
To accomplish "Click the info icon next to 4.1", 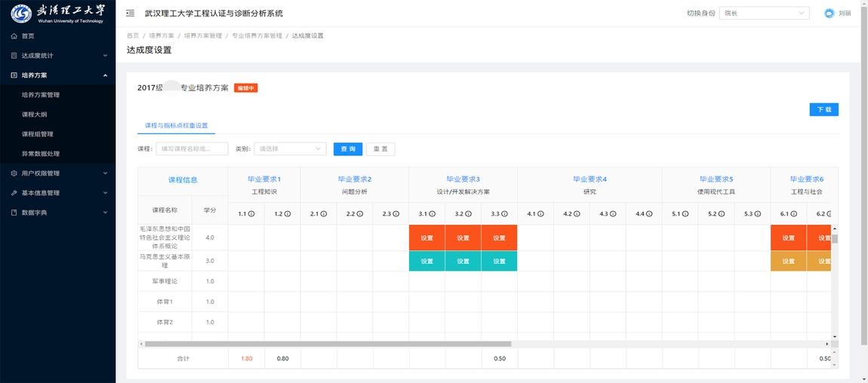I will pos(540,214).
